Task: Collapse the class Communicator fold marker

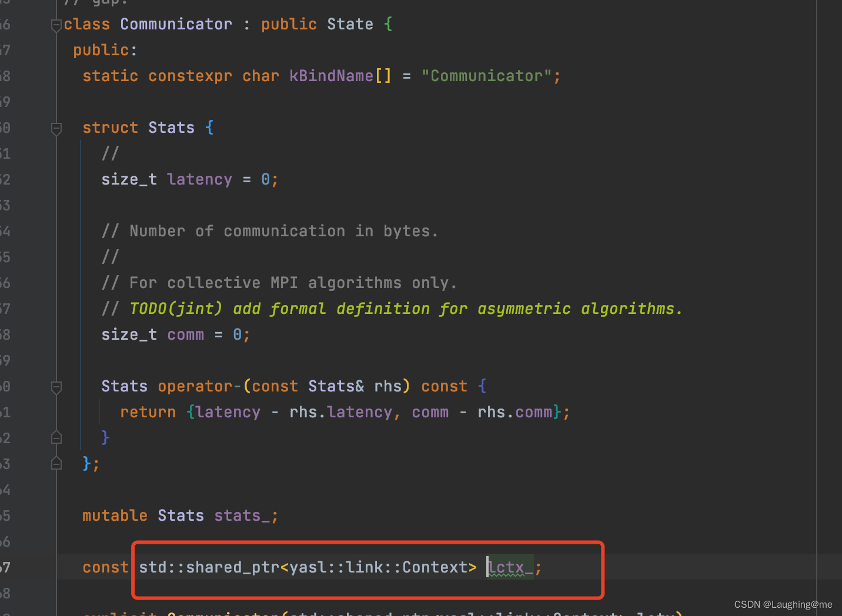Action: pos(56,25)
